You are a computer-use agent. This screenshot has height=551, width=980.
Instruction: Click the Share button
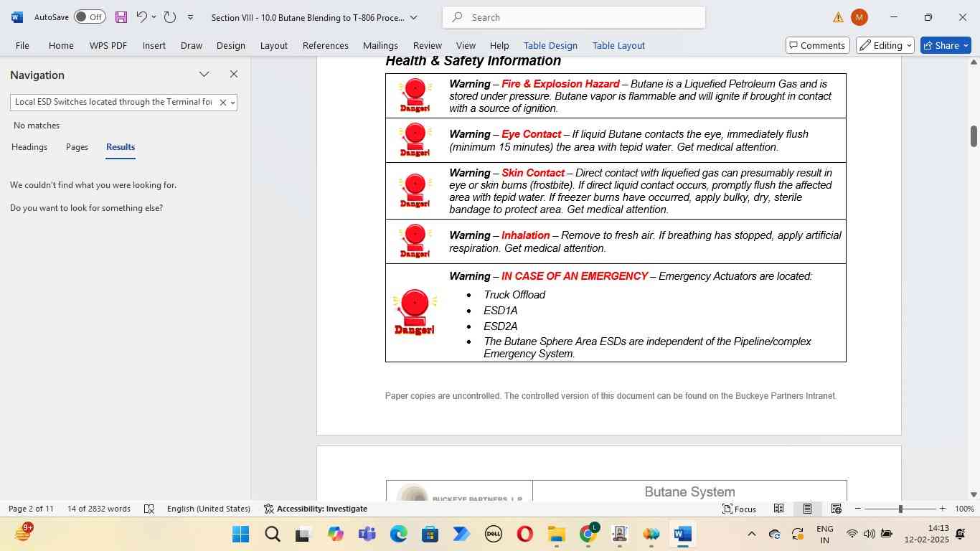(x=946, y=45)
